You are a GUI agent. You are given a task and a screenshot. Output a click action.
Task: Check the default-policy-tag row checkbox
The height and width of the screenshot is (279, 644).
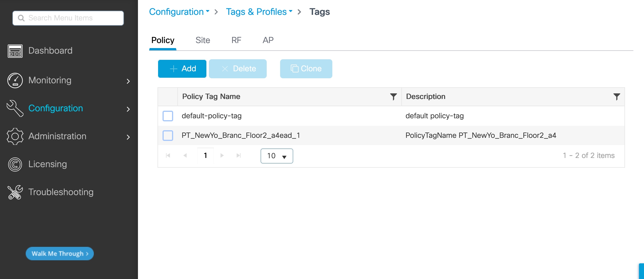point(168,116)
